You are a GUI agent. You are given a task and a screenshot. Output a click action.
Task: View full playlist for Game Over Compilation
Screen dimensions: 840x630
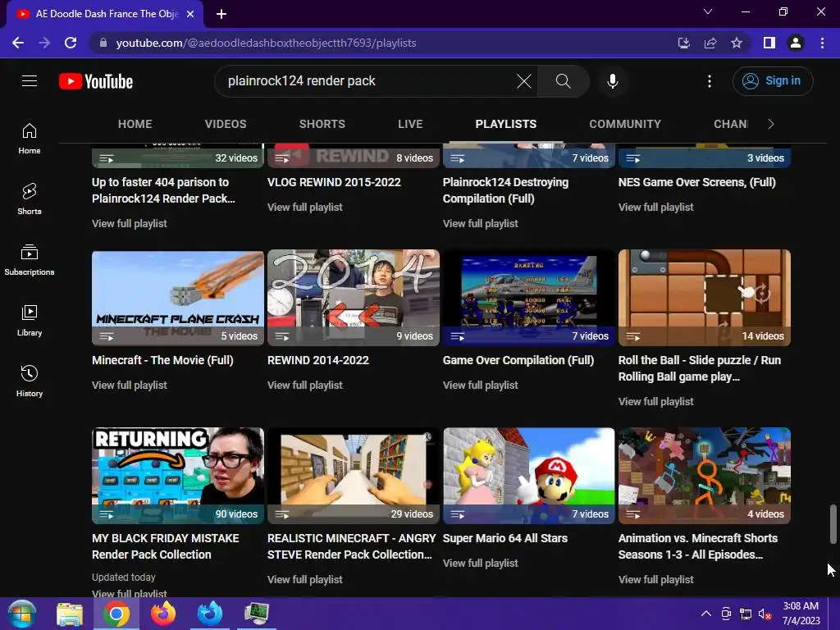tap(480, 385)
